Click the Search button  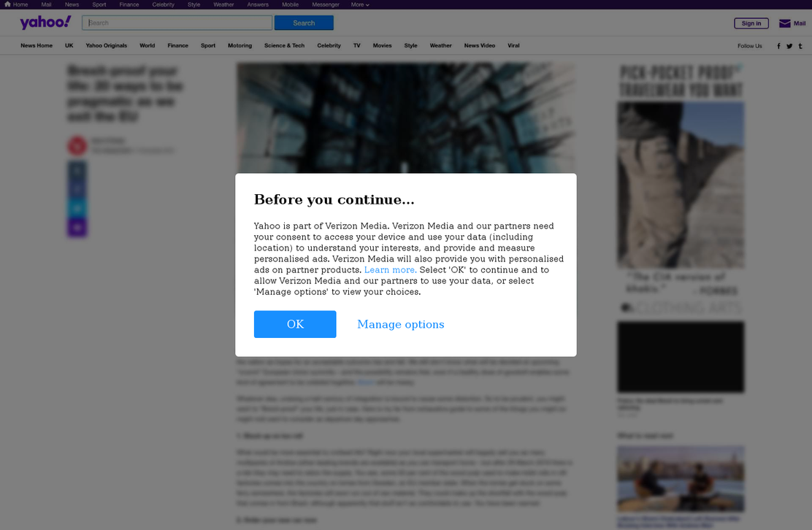tap(304, 23)
